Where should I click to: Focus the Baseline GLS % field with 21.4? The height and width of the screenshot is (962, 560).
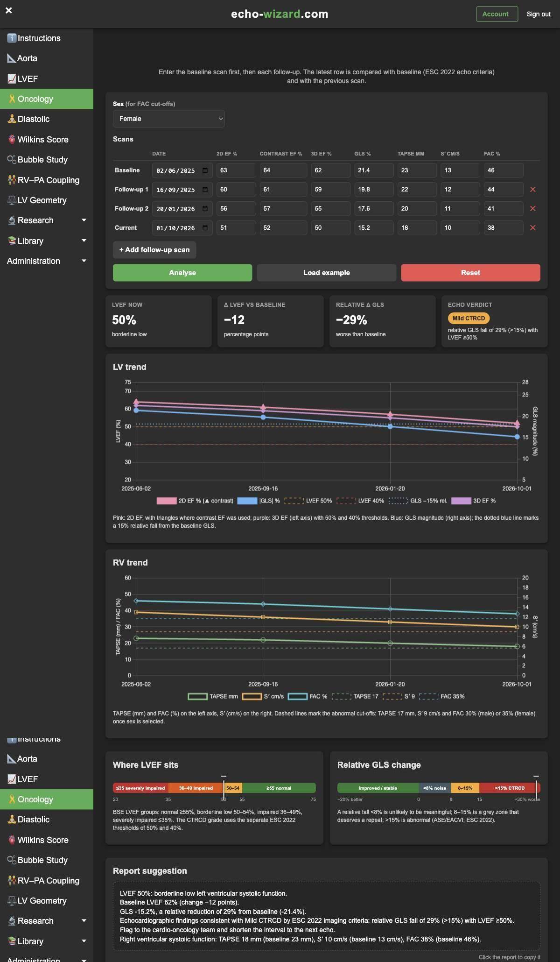click(x=374, y=170)
